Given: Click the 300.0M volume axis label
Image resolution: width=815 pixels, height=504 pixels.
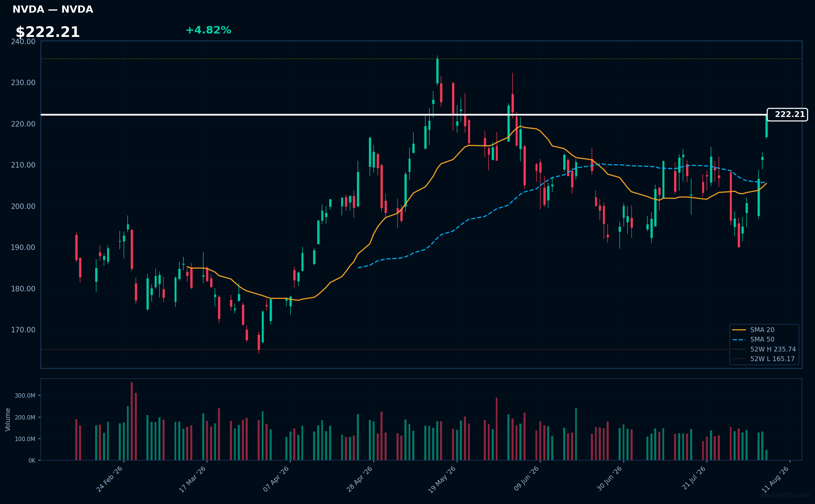Looking at the screenshot, I should (x=25, y=396).
